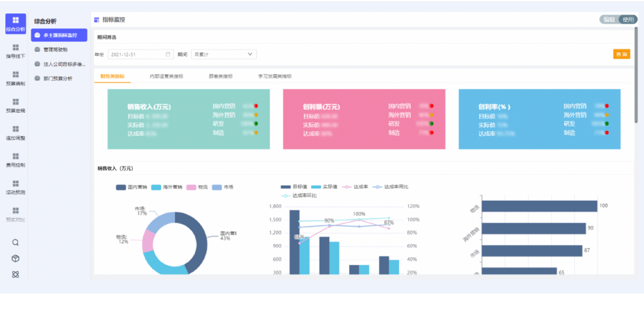Click the 达成率 pink legend swatch
644x335 pixels.
(x=346, y=187)
